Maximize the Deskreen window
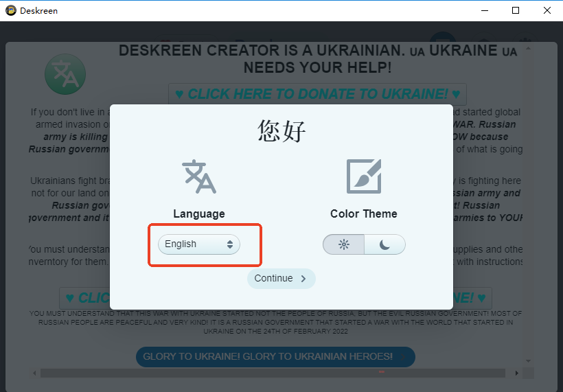The width and height of the screenshot is (563, 392). click(x=516, y=10)
